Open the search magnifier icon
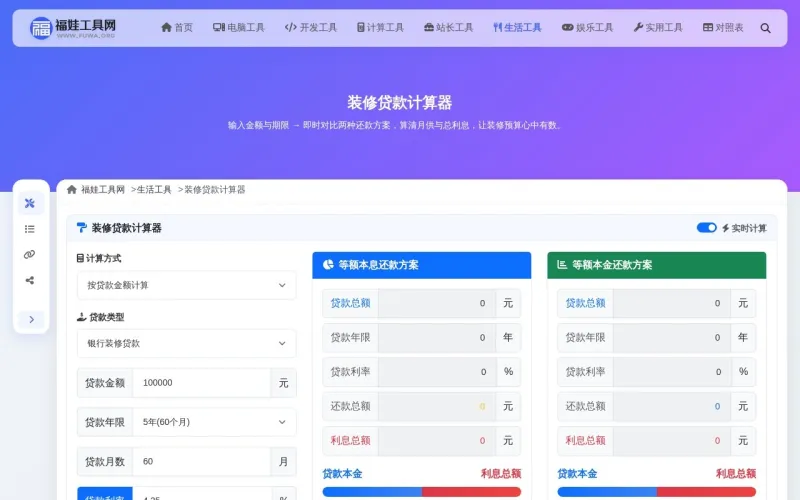This screenshot has width=800, height=500. pyautogui.click(x=765, y=28)
